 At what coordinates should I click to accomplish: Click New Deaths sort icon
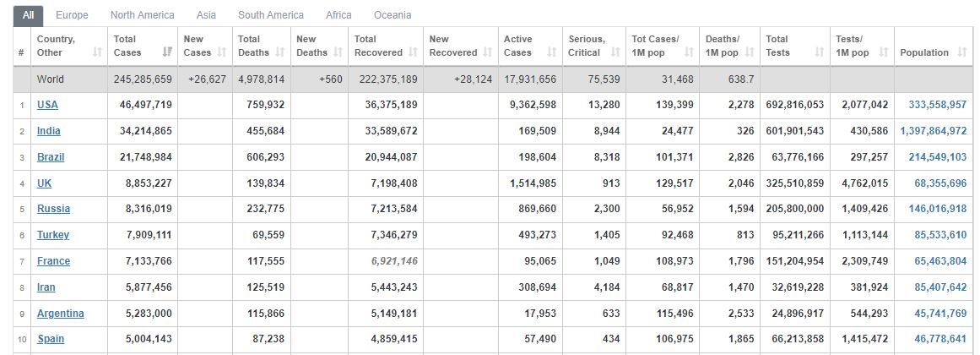point(338,52)
